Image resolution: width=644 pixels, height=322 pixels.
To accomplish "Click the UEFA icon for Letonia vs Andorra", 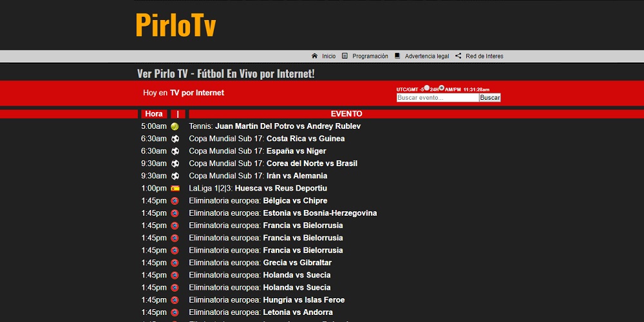I will coord(175,312).
